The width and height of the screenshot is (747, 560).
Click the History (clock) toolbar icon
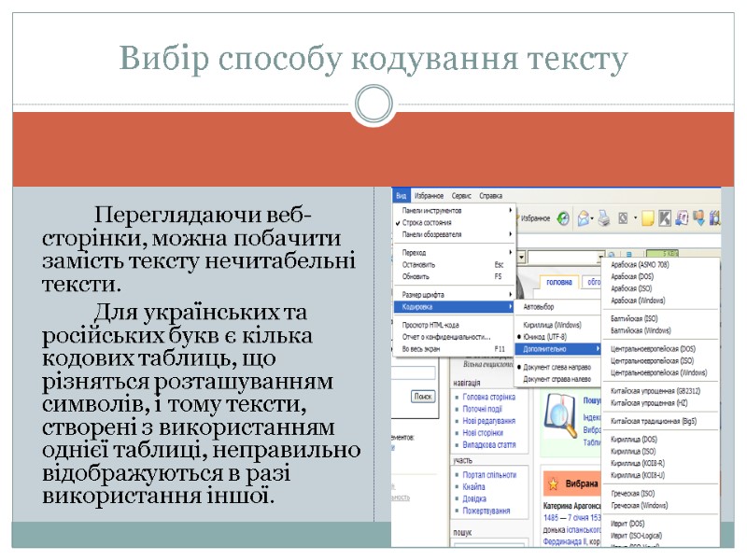coord(563,218)
